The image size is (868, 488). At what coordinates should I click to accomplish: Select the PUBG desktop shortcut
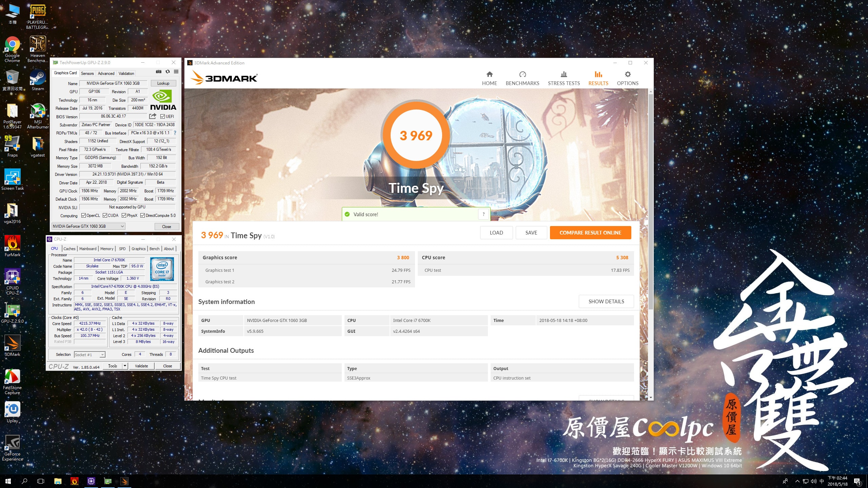click(x=38, y=17)
